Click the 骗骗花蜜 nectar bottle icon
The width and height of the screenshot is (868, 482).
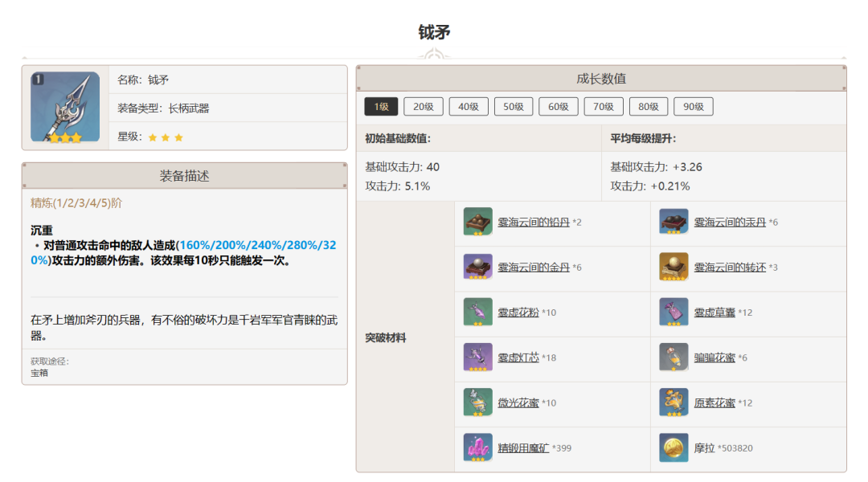point(674,357)
